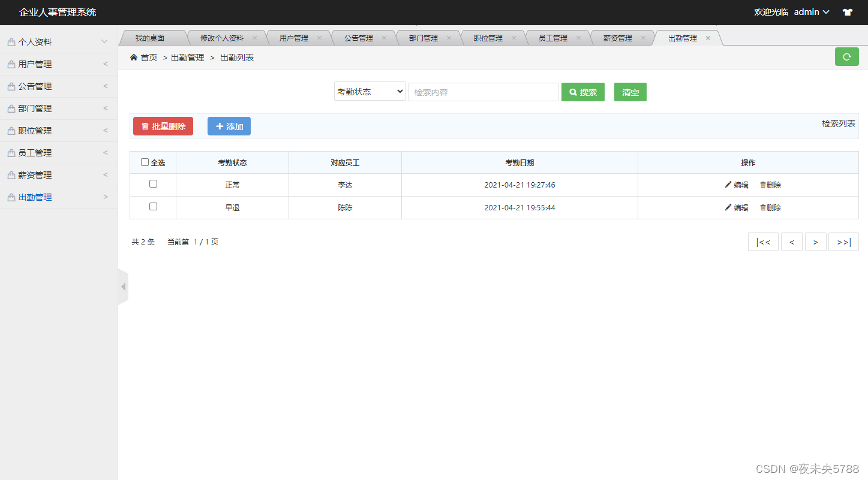This screenshot has width=868, height=480.
Task: Click the lock icon beside 出勤管理
Action: (11, 197)
